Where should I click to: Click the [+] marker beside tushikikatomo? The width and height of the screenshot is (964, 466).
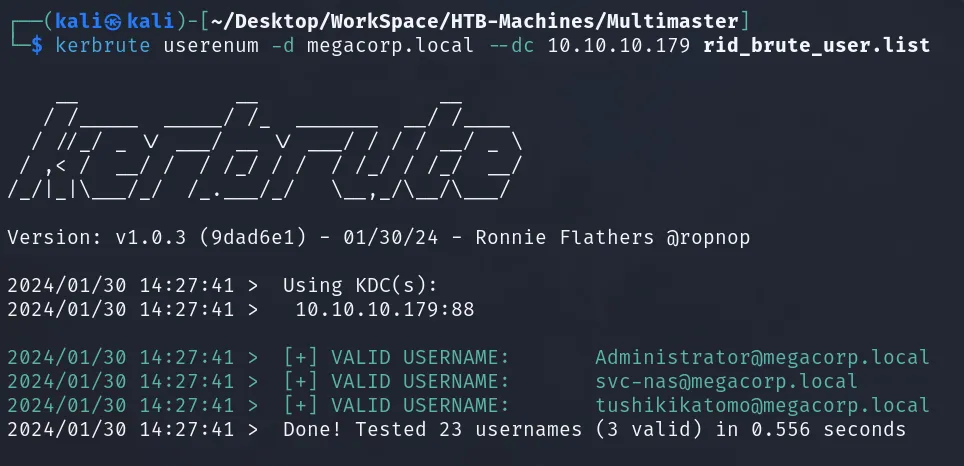coord(301,405)
